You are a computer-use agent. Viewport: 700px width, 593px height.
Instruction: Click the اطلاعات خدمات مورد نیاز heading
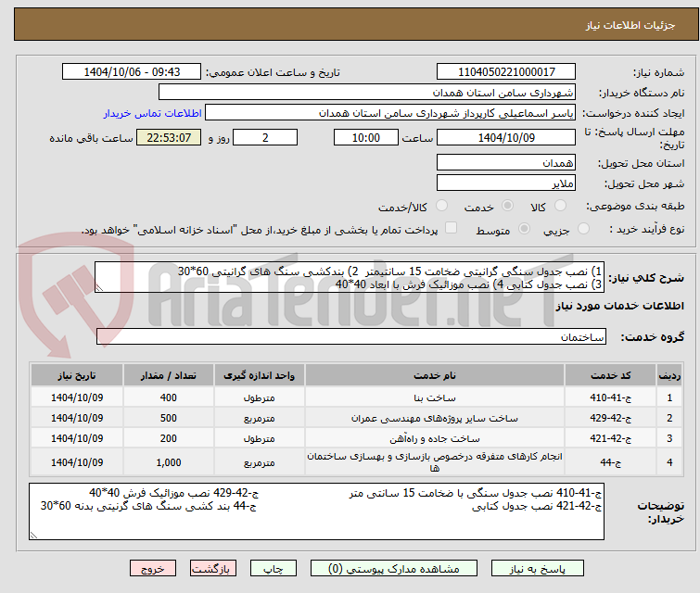tap(619, 306)
